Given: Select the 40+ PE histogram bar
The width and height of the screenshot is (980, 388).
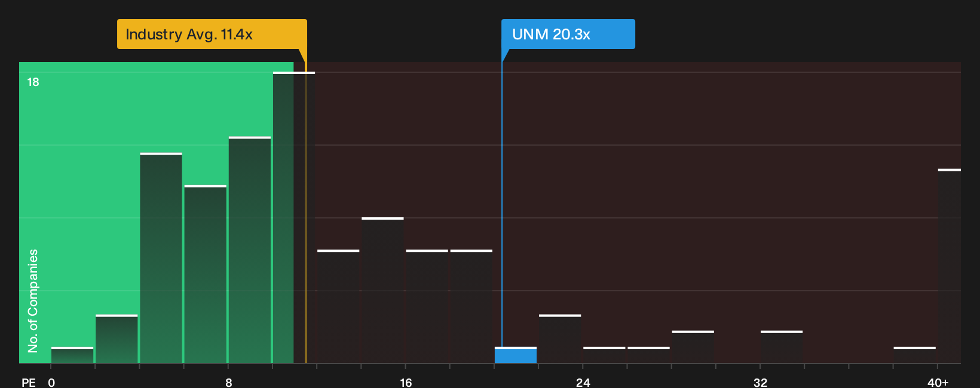Looking at the screenshot, I should (950, 266).
